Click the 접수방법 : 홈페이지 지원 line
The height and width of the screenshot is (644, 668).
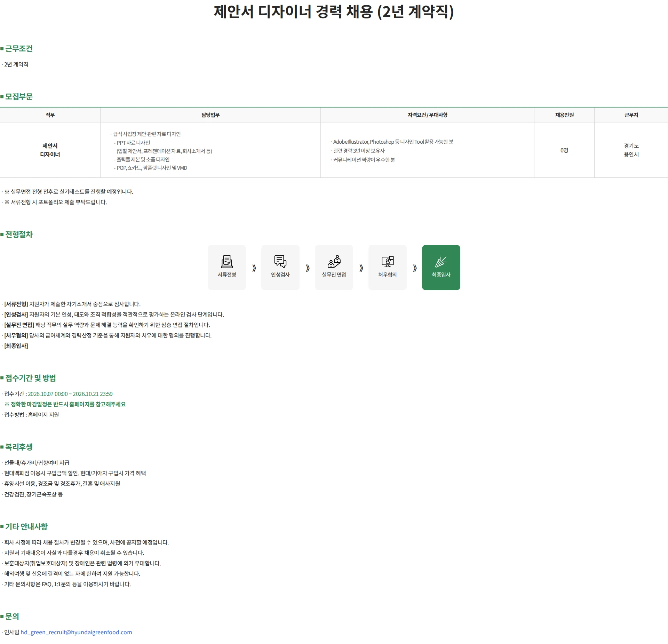[30, 415]
